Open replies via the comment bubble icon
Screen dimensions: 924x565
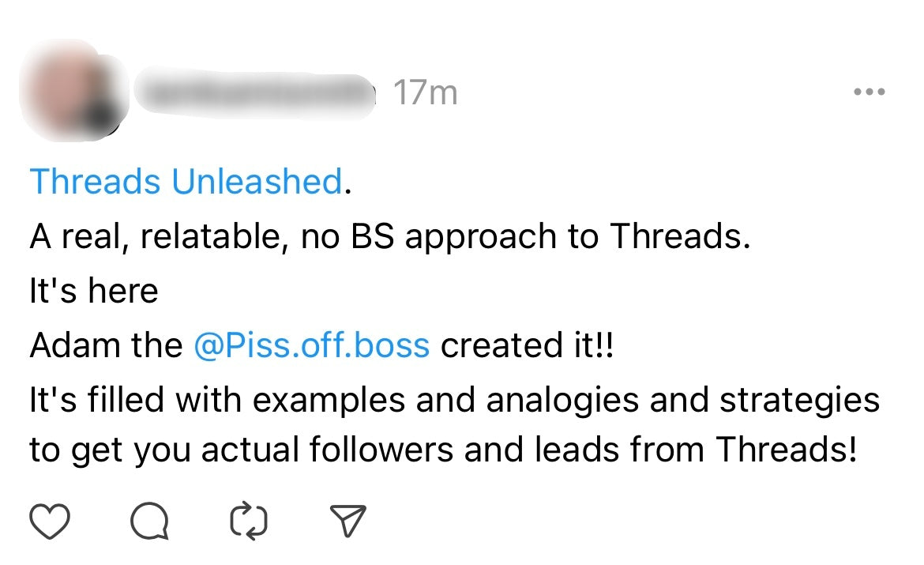point(149,522)
